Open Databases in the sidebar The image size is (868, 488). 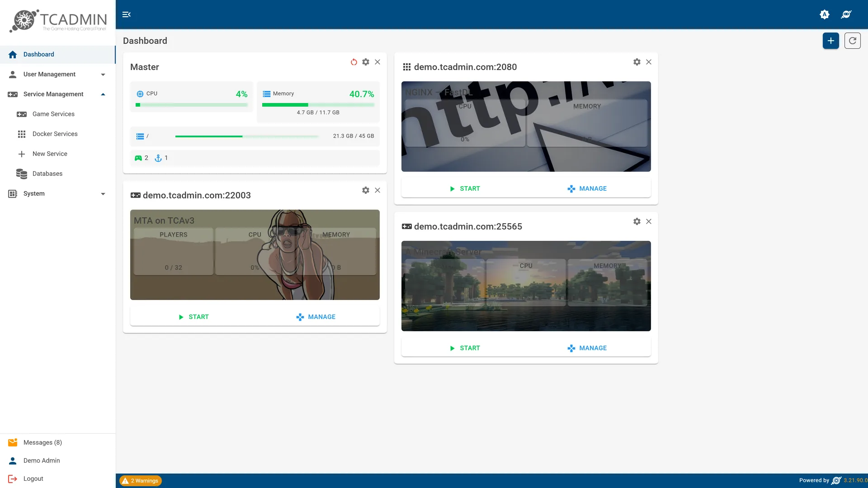click(x=58, y=174)
